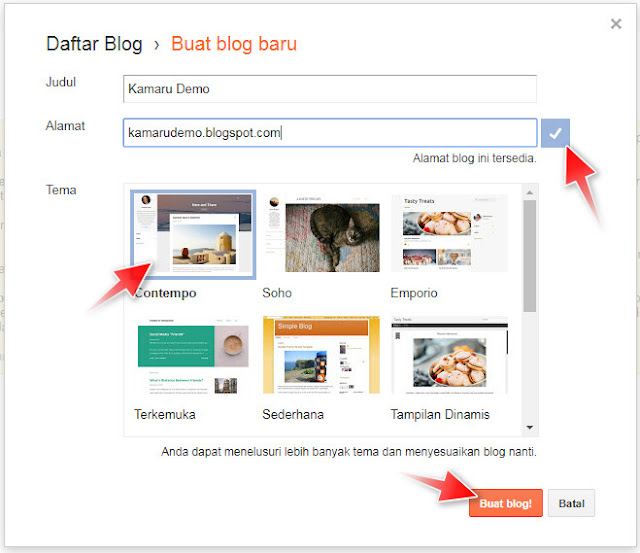
Task: Click the theme list scroll-up arrow
Action: tap(530, 192)
